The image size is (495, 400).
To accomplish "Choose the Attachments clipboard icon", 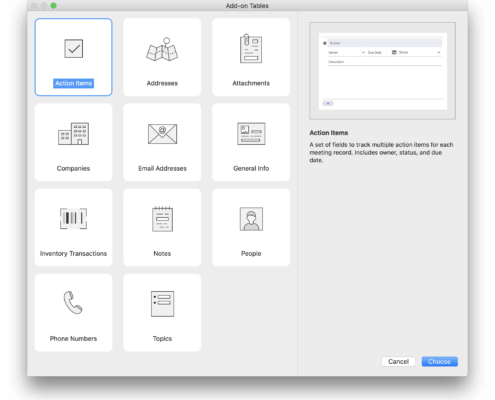I will 251,49.
